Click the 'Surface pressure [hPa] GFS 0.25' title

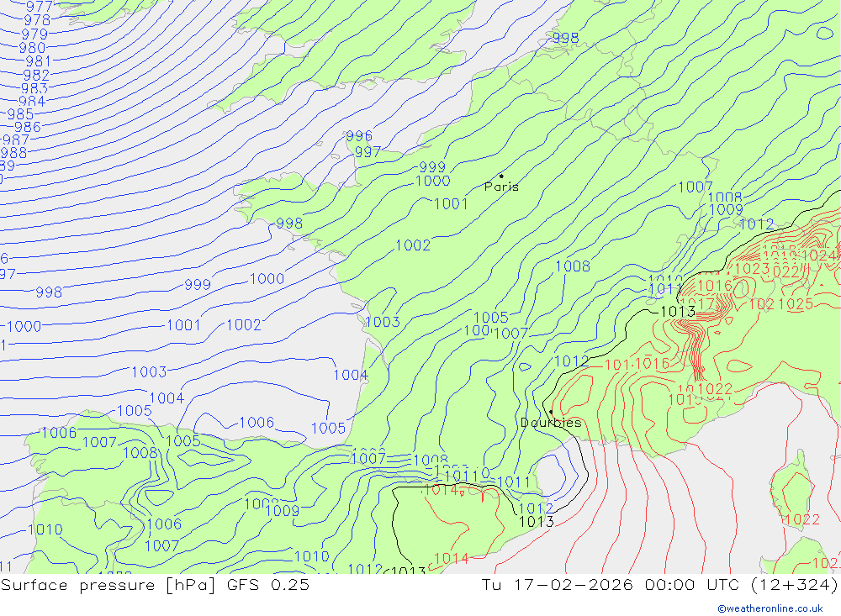coord(155,584)
